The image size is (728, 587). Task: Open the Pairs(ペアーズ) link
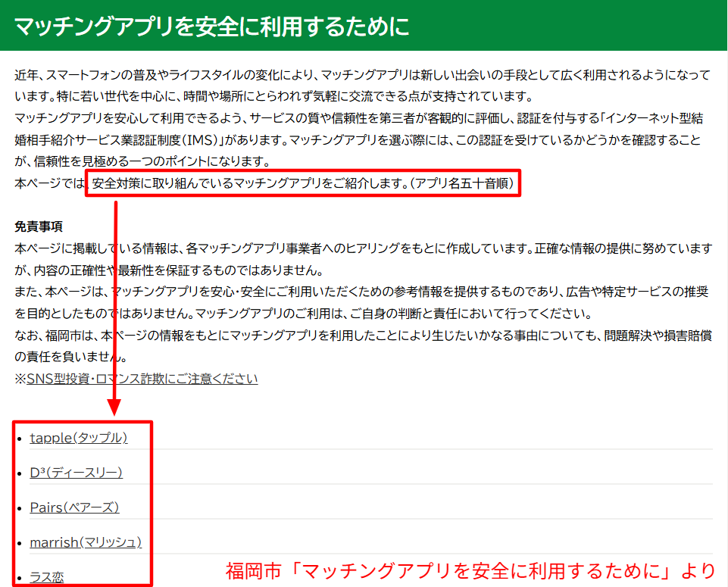pyautogui.click(x=74, y=507)
